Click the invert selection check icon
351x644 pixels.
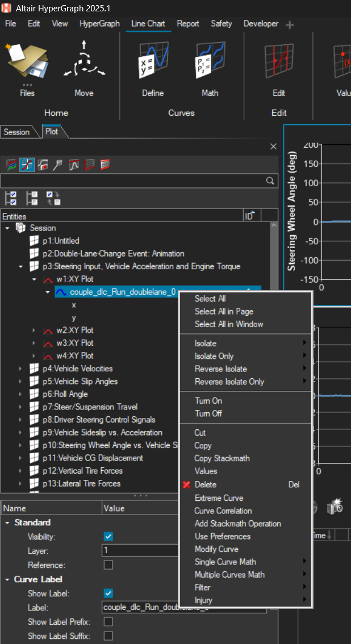click(53, 198)
